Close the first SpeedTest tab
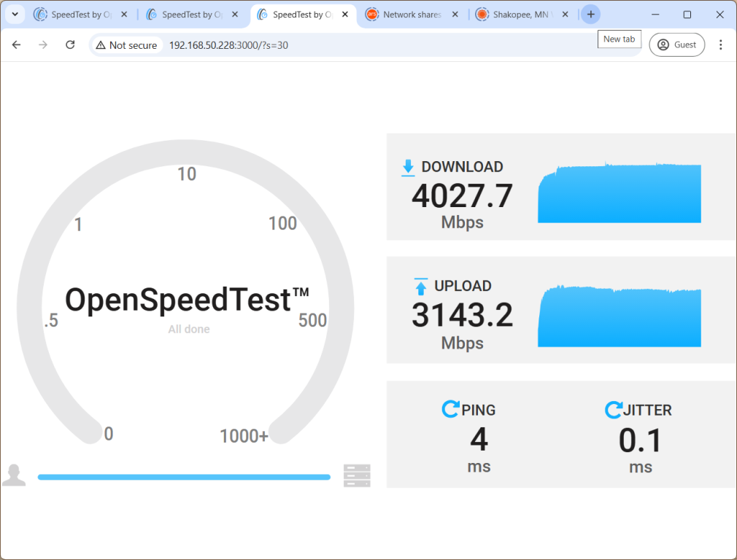 tap(124, 15)
